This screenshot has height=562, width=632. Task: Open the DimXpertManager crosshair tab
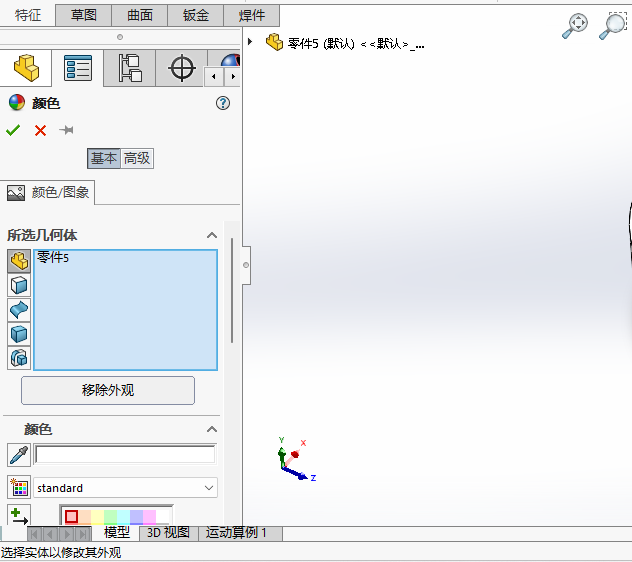pos(182,68)
